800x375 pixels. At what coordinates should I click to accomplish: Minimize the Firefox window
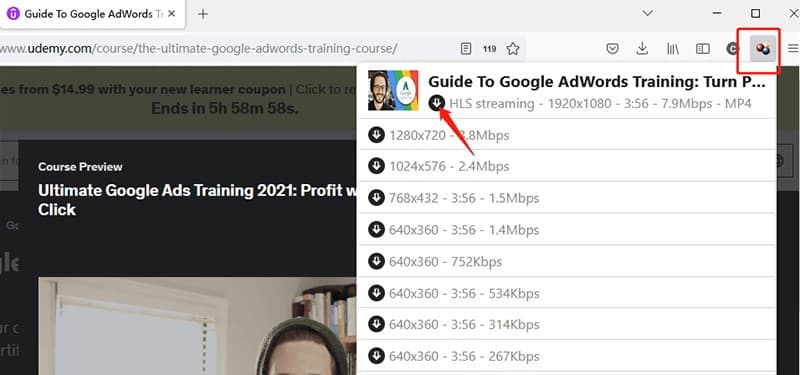click(717, 13)
